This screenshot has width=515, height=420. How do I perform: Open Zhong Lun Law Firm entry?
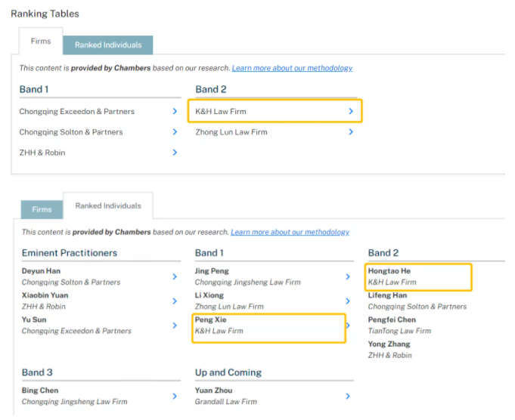(x=231, y=132)
